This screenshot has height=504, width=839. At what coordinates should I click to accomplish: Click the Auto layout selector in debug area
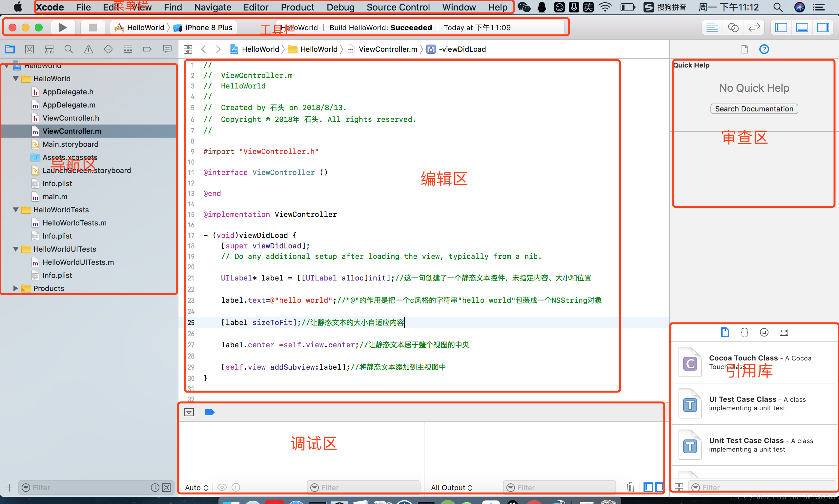click(198, 487)
